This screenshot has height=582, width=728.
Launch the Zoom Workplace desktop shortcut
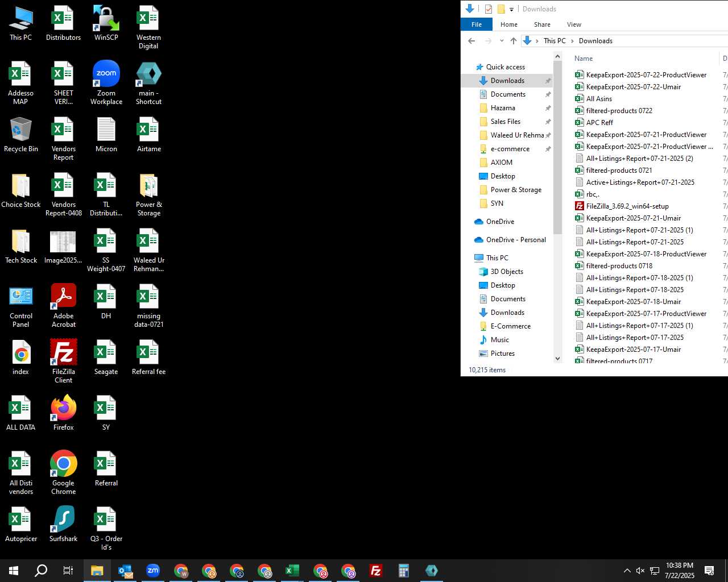click(x=106, y=83)
